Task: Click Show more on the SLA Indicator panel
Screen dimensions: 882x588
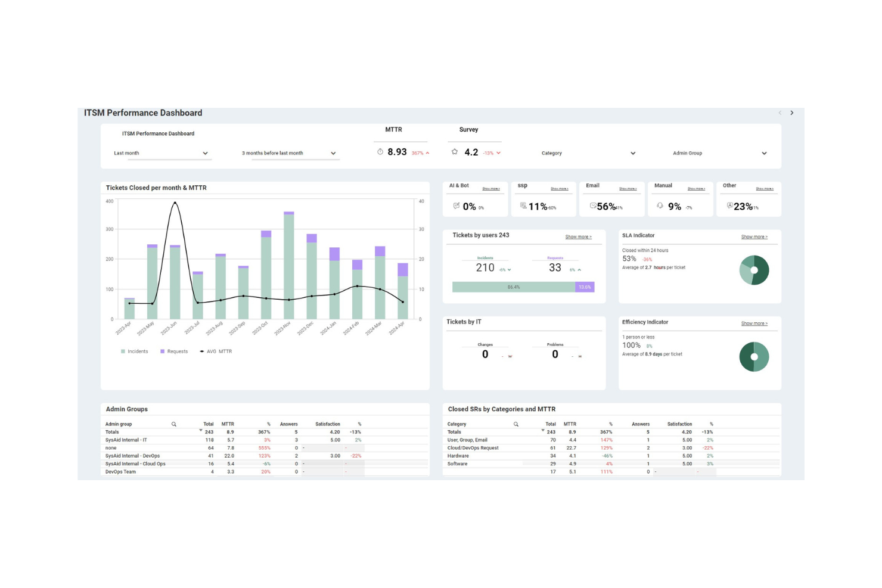Action: click(x=754, y=237)
